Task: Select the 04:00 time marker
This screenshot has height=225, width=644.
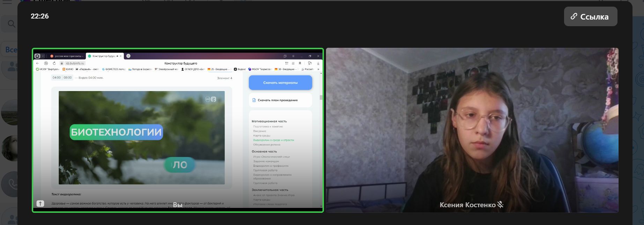Action: [x=57, y=77]
